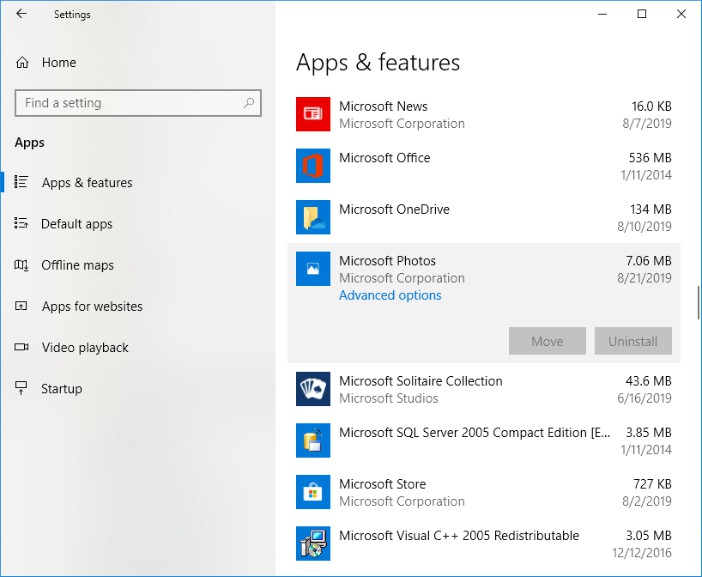
Task: Click the SQL Server 2005 Compact icon
Action: tap(313, 440)
